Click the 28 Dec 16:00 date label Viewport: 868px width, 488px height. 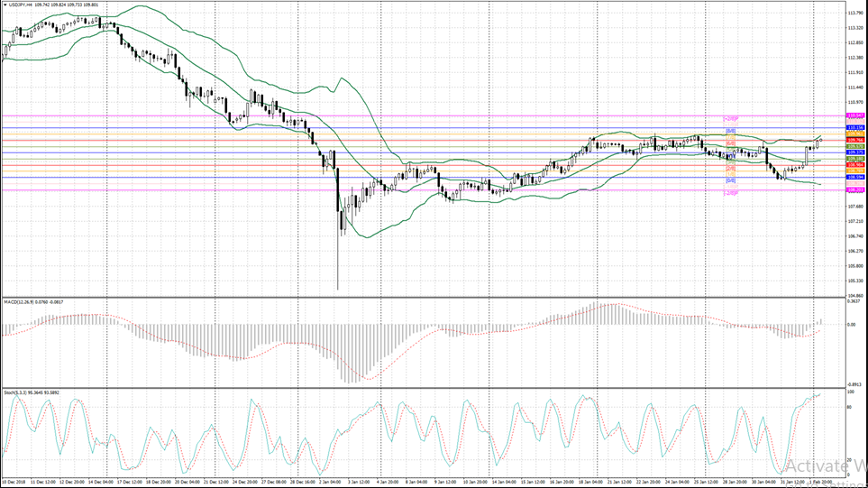coord(303,483)
